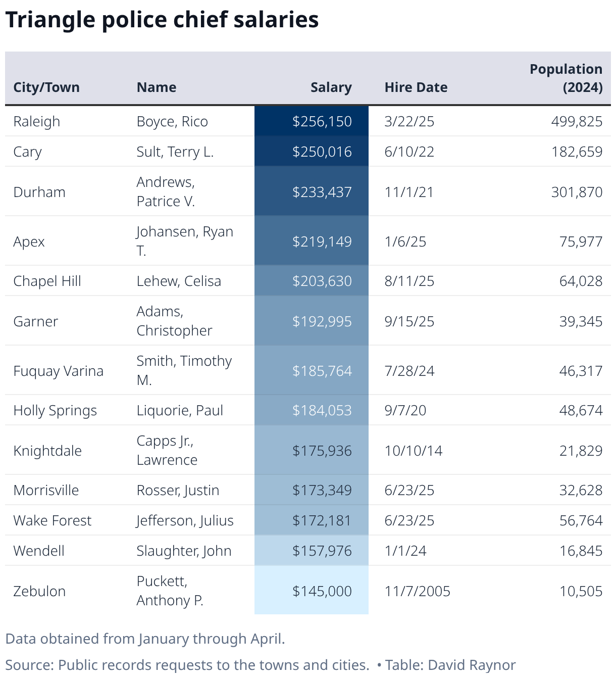Screen dimensions: 616x678
Task: Select the Durham city cell
Action: pyautogui.click(x=39, y=192)
